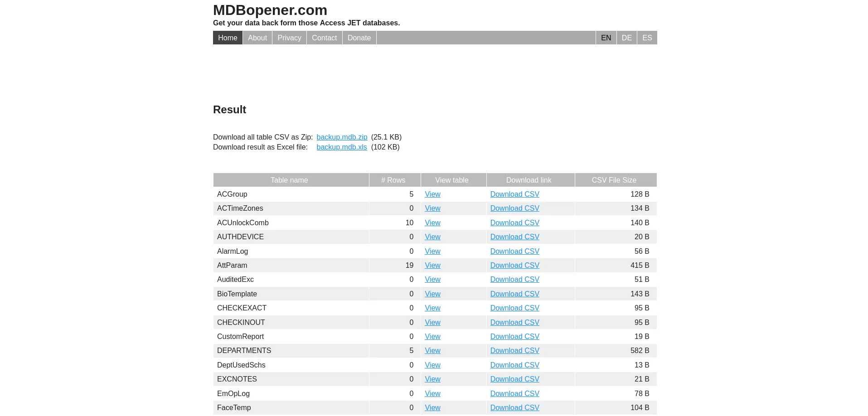
Task: View the DeptUsedSchs table
Action: (x=432, y=365)
